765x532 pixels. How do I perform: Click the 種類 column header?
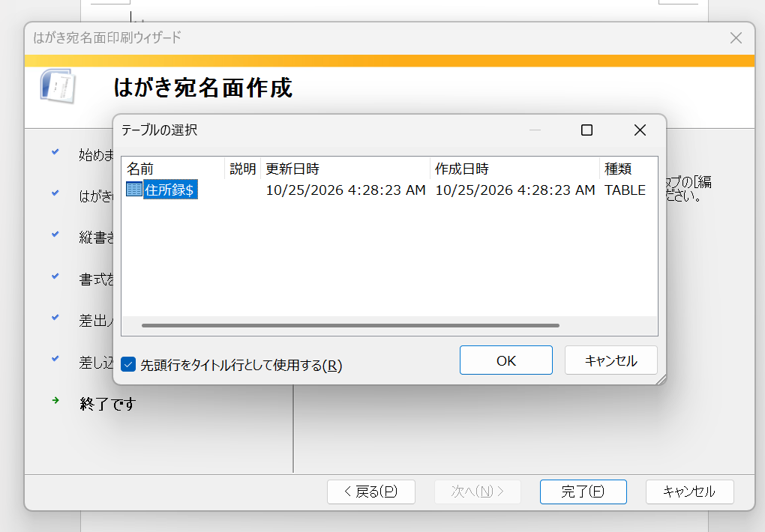tap(628, 169)
